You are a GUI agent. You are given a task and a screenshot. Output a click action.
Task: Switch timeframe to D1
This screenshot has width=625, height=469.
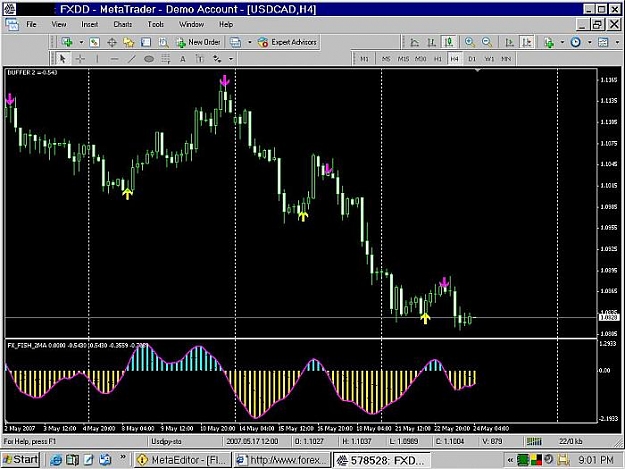point(472,59)
